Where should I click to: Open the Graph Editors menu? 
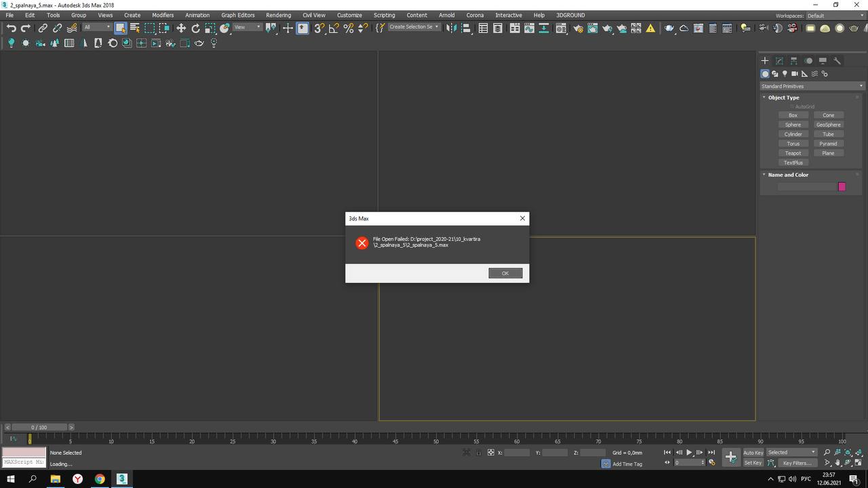(x=238, y=15)
